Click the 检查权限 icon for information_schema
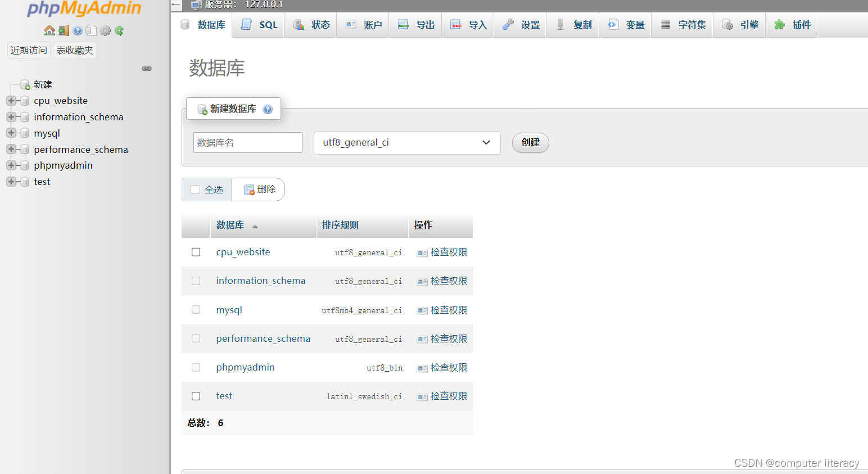This screenshot has width=868, height=474. coord(422,282)
